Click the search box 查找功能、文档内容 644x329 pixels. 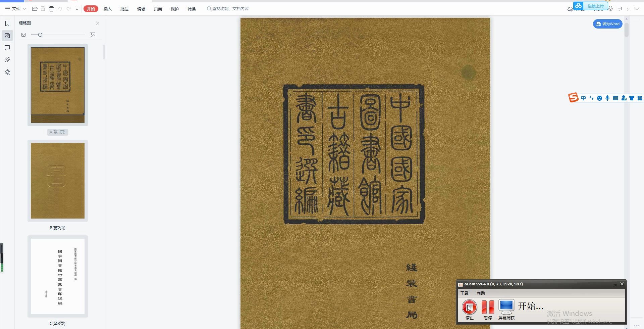[228, 9]
